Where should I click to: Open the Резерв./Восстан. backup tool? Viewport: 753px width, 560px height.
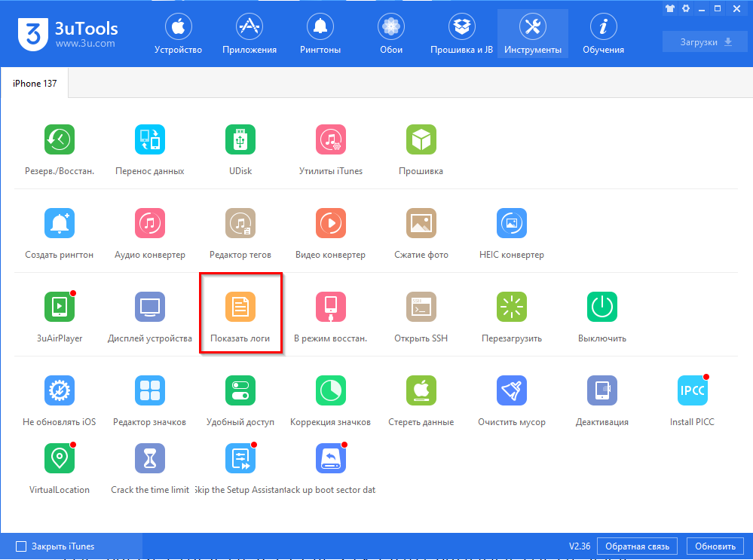coord(60,139)
